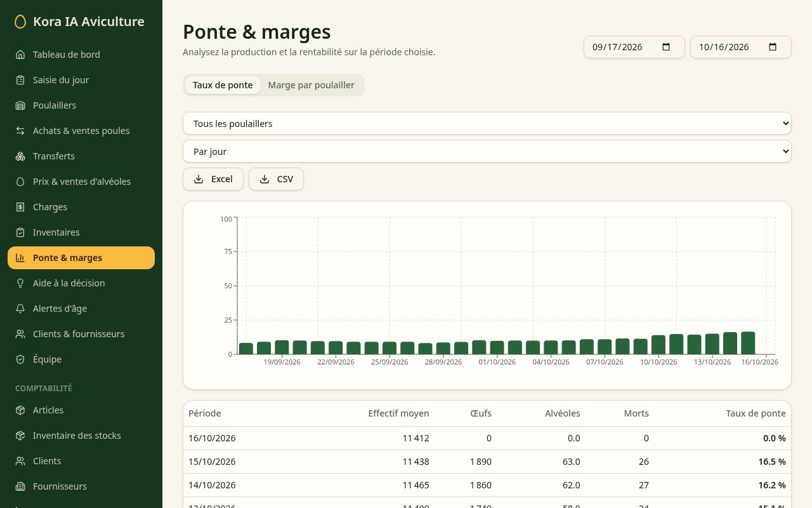
Task: Open calendar picker on start date 09/17/2026
Action: pyautogui.click(x=666, y=47)
